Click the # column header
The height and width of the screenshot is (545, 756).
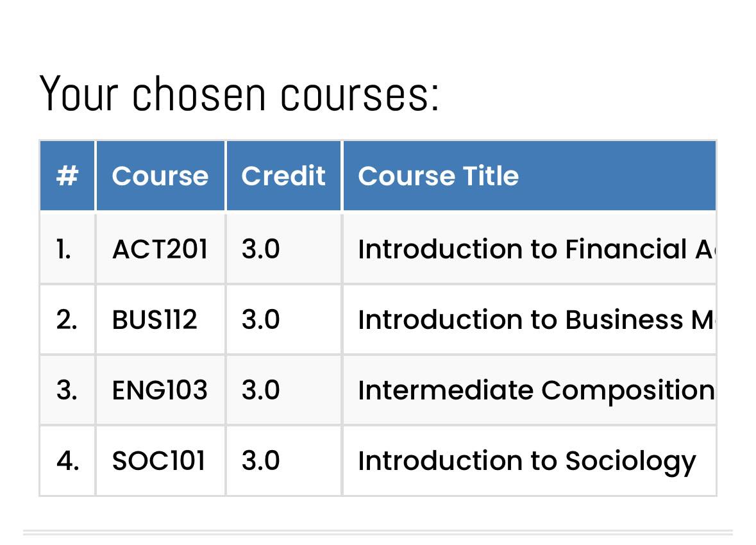[x=67, y=176]
